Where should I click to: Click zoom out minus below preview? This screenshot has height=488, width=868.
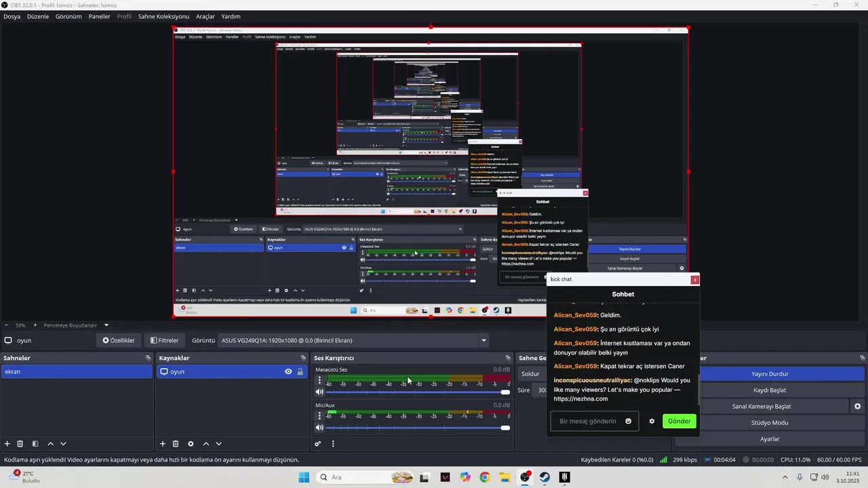click(6, 325)
